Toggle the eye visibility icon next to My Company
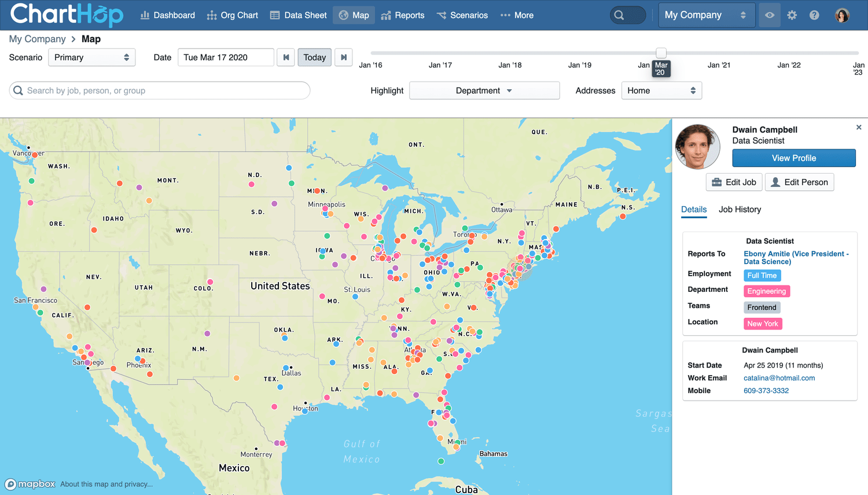Screen dimensions: 868x495 pos(769,15)
